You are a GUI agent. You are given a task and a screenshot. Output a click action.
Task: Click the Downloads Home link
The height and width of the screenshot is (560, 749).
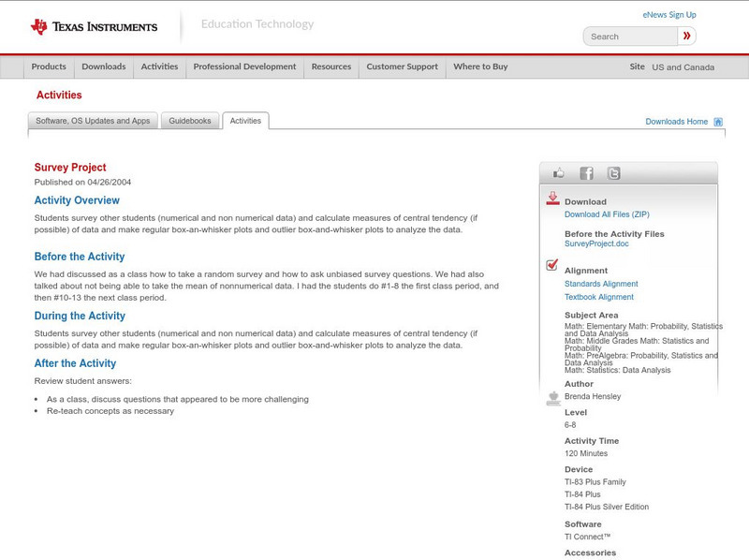pyautogui.click(x=676, y=122)
